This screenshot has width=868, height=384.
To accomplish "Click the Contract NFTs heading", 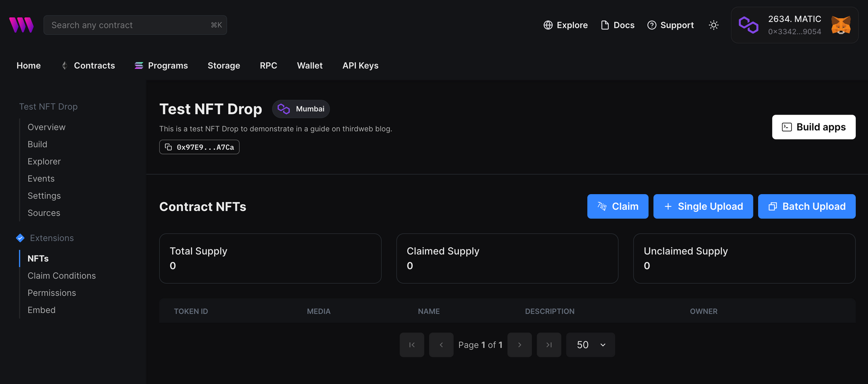I will click(x=203, y=207).
